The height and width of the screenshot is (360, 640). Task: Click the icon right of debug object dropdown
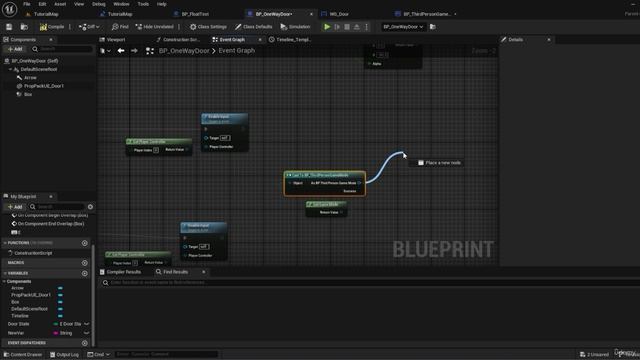433,27
